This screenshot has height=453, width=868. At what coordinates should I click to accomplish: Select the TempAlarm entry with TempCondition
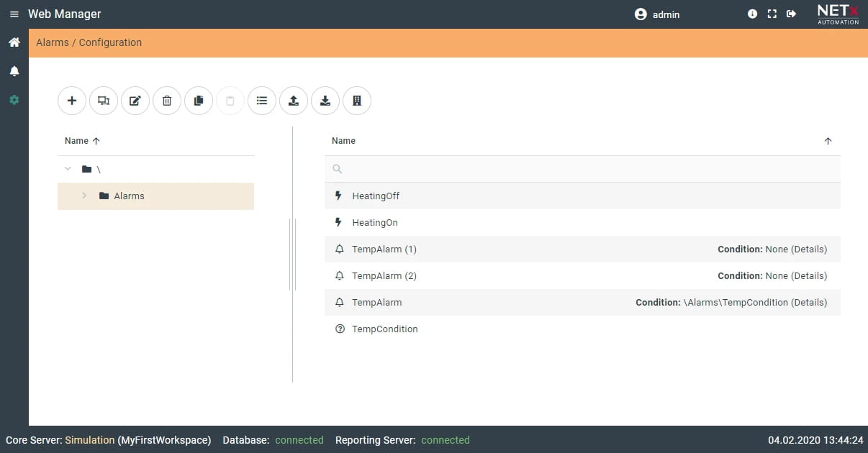point(582,302)
